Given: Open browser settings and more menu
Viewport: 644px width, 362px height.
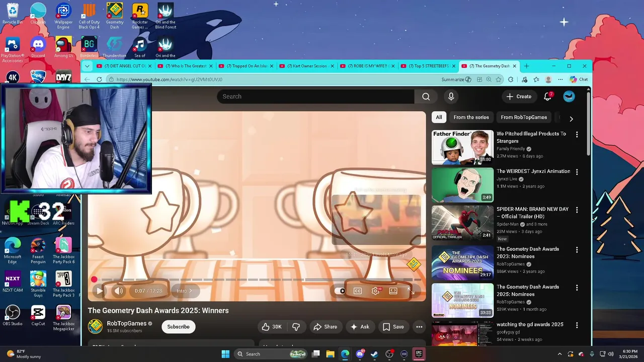Looking at the screenshot, I should (x=560, y=79).
